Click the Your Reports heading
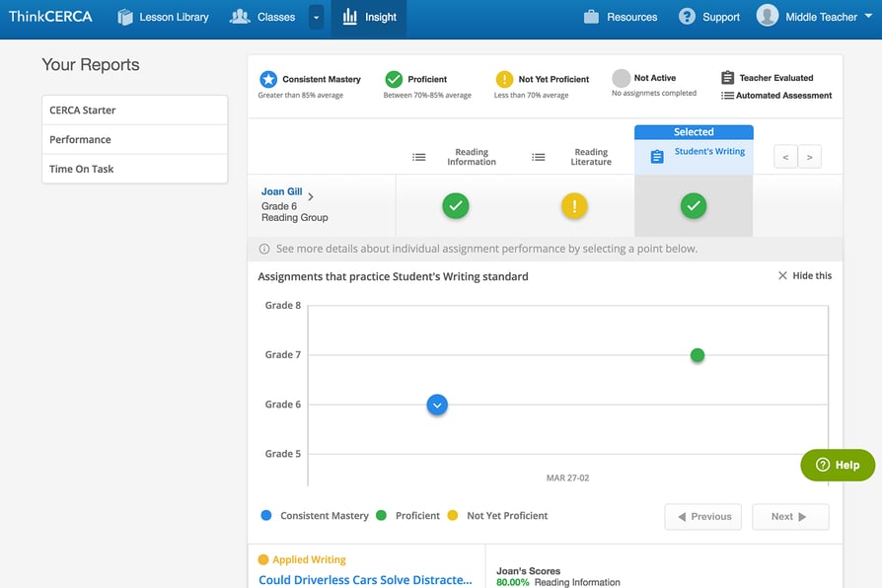The height and width of the screenshot is (588, 882). click(x=91, y=65)
